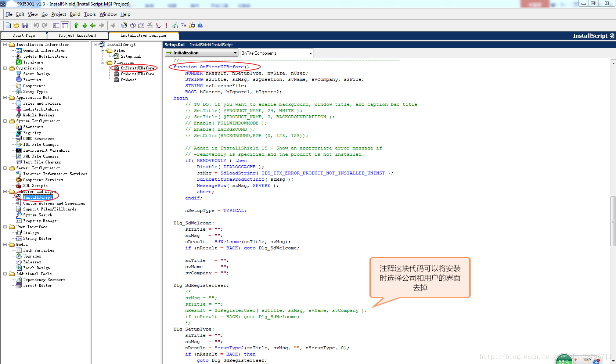Open the File menu

click(x=9, y=14)
